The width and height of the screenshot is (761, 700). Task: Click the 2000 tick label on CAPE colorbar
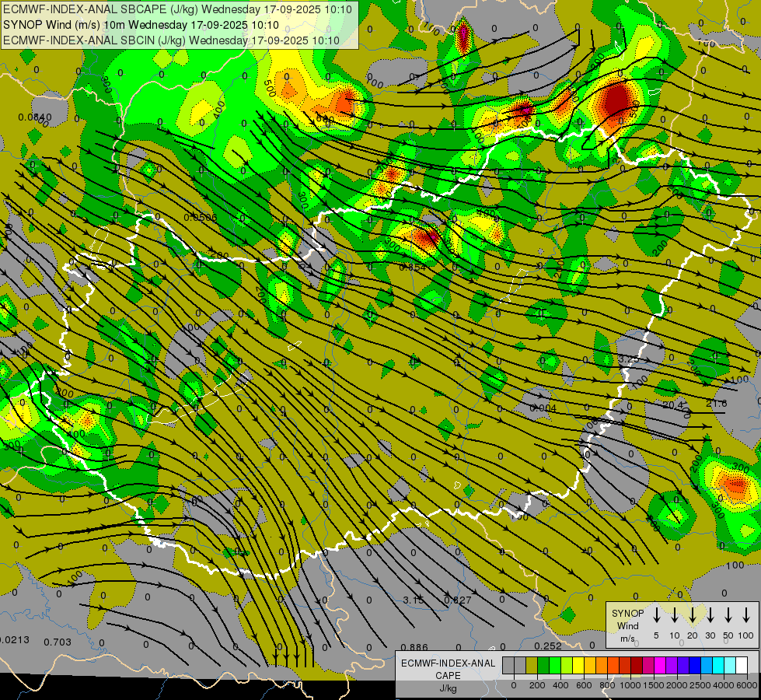click(677, 685)
